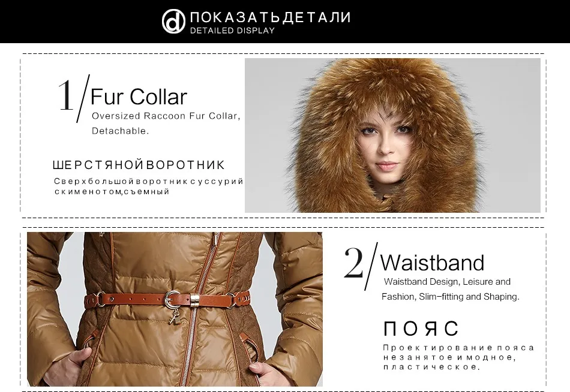Click the ШЕРСТЯНОЙ ВОРОТНИК heading

139,165
